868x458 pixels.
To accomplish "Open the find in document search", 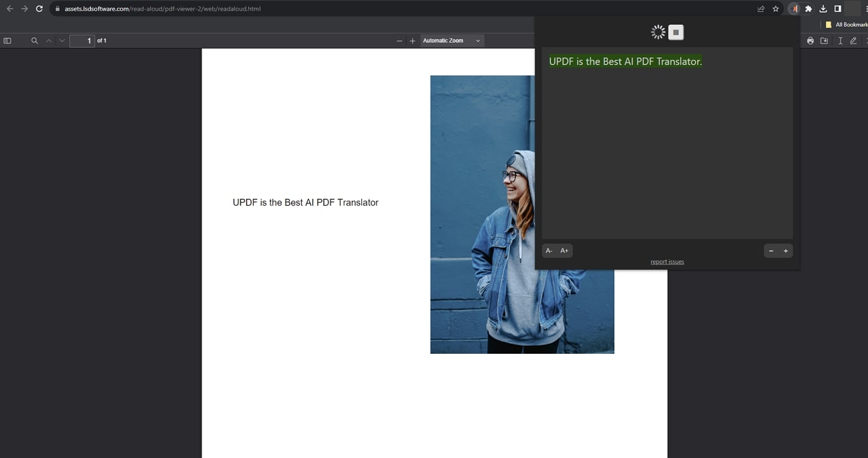I will pos(35,41).
